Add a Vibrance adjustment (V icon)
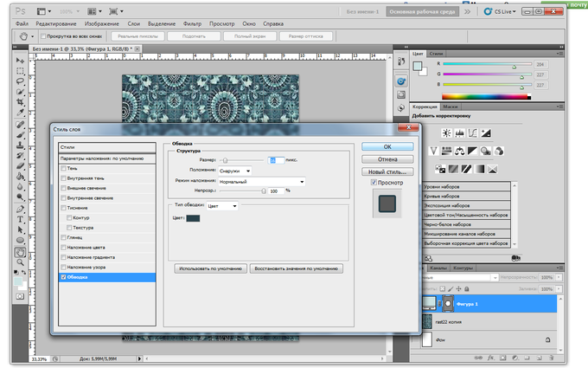The image size is (588, 368). click(433, 151)
